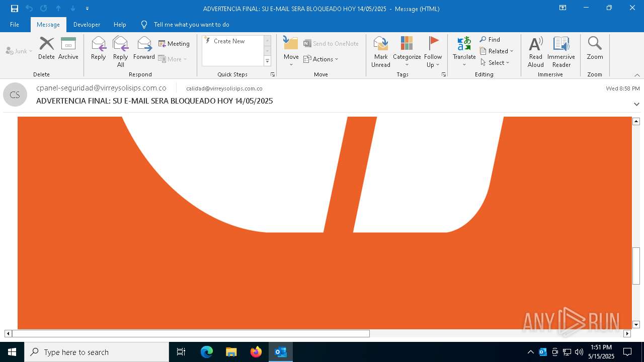Delete this message

pos(46,48)
